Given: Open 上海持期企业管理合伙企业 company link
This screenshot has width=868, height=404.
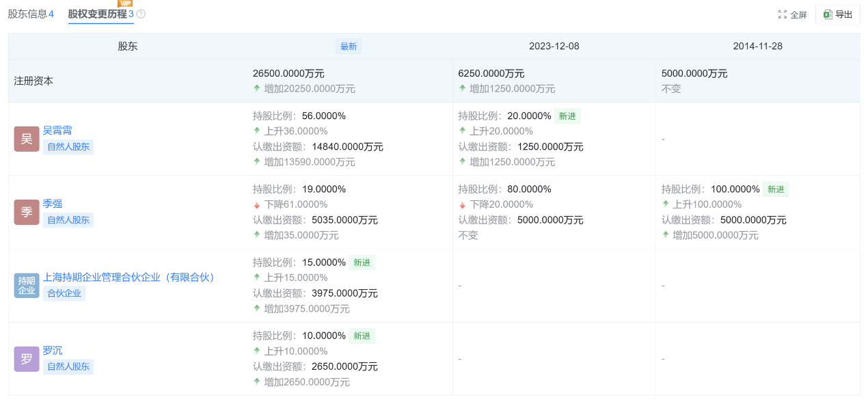Looking at the screenshot, I should pos(130,277).
